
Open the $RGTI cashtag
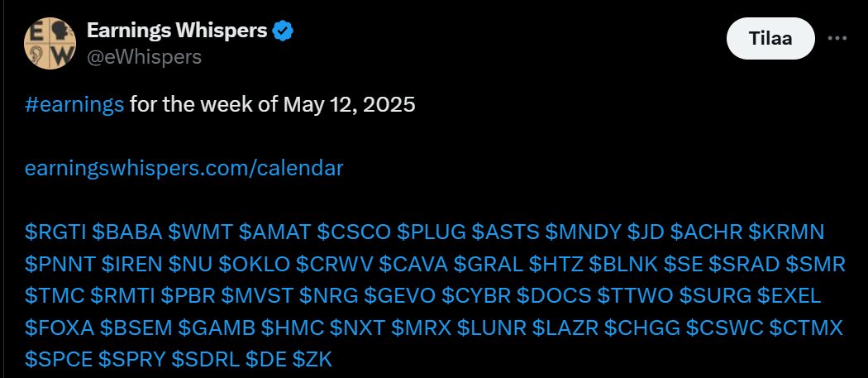[55, 232]
